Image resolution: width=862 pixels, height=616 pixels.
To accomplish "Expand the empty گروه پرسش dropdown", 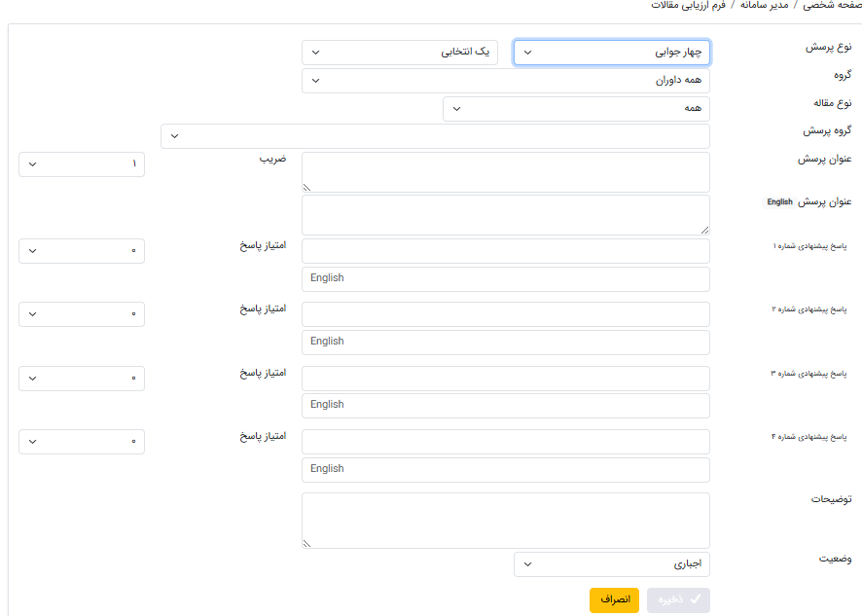I will click(435, 136).
